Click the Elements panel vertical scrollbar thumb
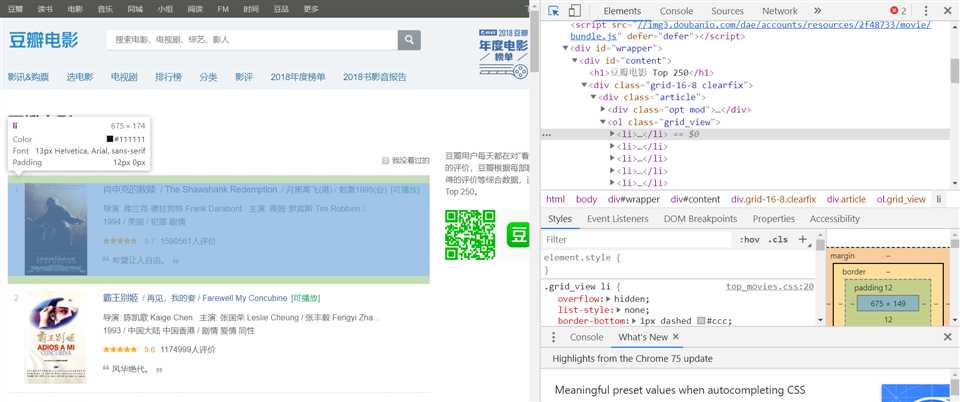The image size is (960, 402). 954,70
